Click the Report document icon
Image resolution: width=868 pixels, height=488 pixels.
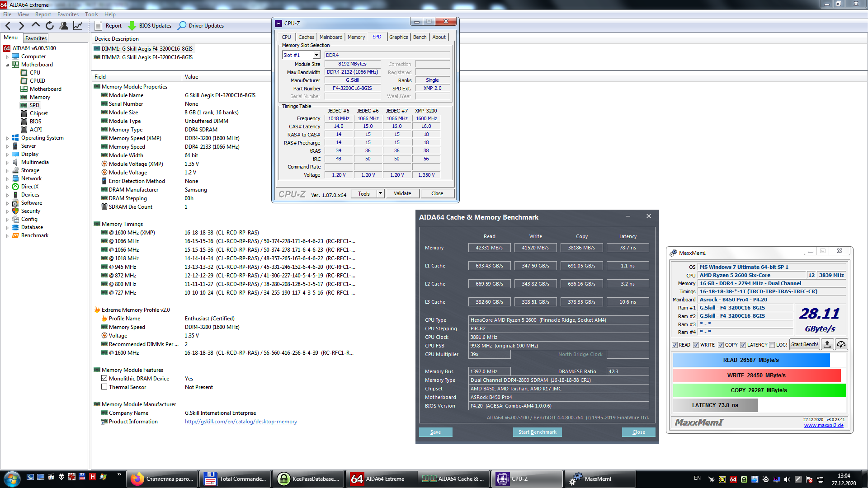coord(98,26)
